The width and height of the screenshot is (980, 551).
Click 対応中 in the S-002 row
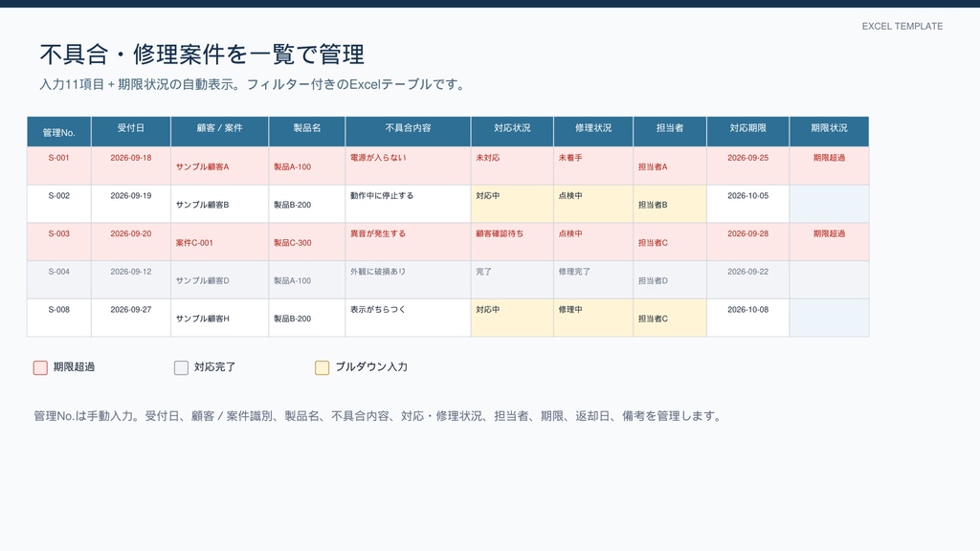point(512,205)
